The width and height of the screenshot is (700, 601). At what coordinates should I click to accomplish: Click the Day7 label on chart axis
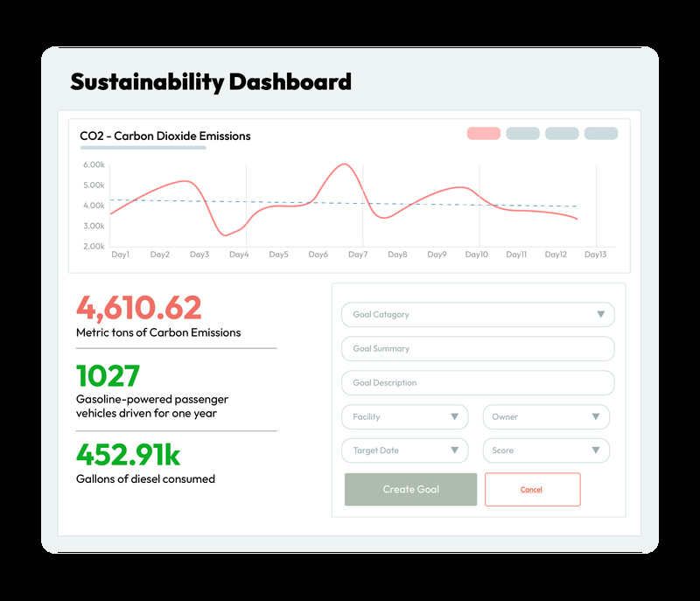(357, 255)
